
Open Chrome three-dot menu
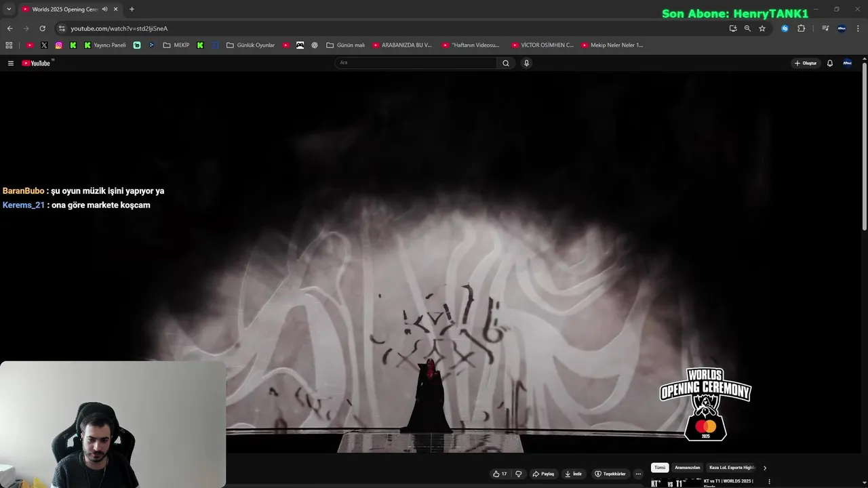858,28
